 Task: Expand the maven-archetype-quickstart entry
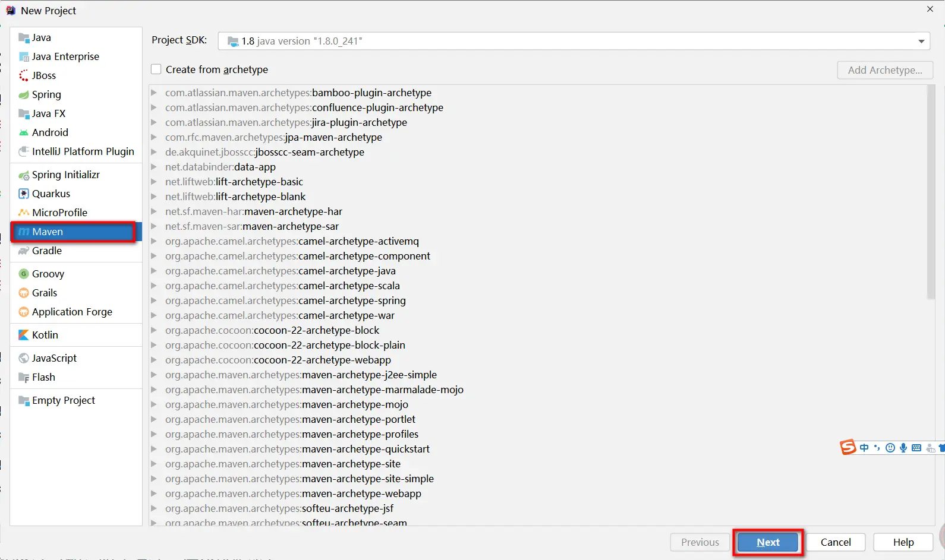(x=154, y=449)
